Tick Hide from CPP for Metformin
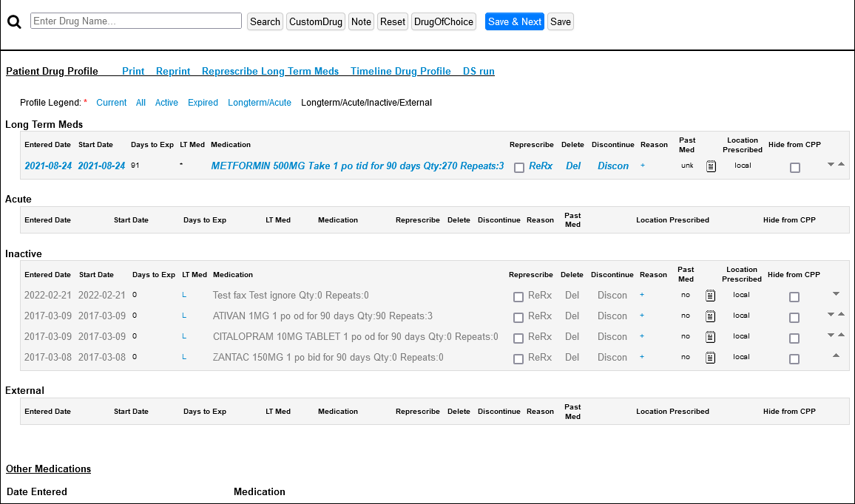The height and width of the screenshot is (504, 855). pos(794,168)
